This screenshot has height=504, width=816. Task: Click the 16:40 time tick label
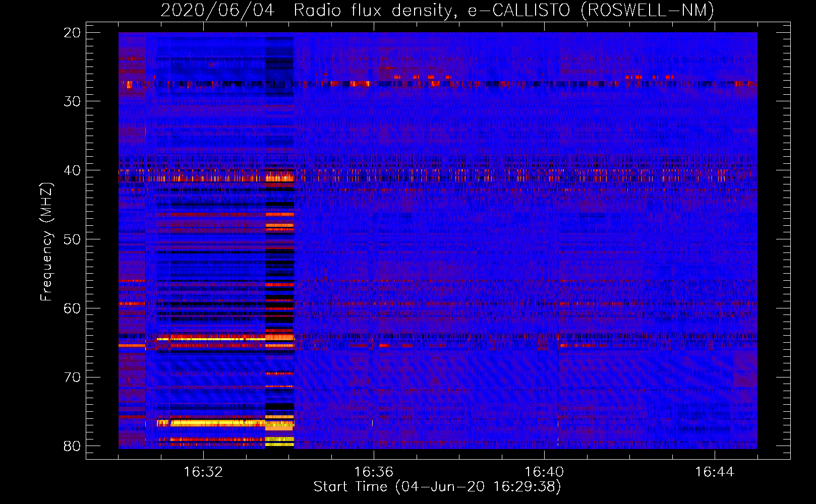pos(544,472)
